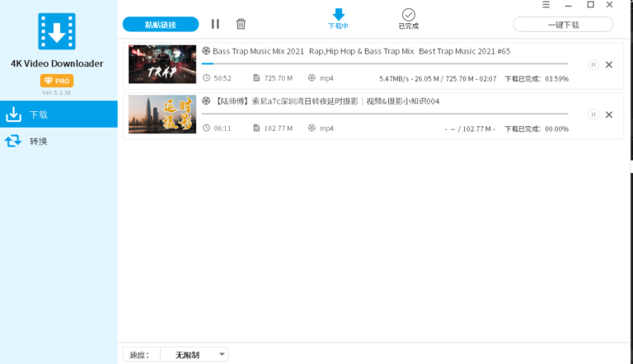Click the 50:52 duration text
633x364 pixels.
click(x=223, y=78)
